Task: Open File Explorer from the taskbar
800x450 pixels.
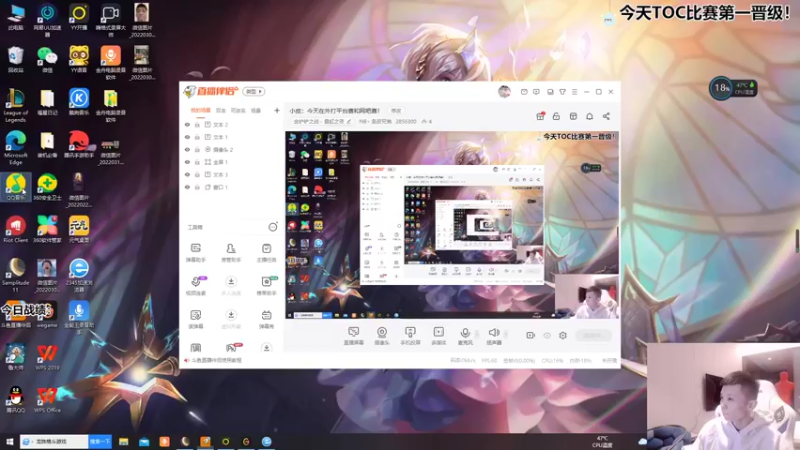Action: (x=123, y=441)
